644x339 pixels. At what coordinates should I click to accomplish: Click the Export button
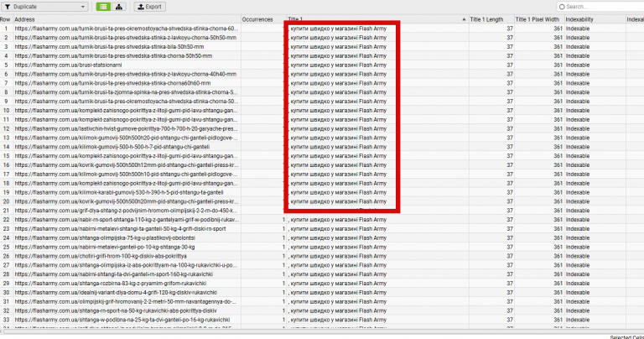pyautogui.click(x=149, y=7)
